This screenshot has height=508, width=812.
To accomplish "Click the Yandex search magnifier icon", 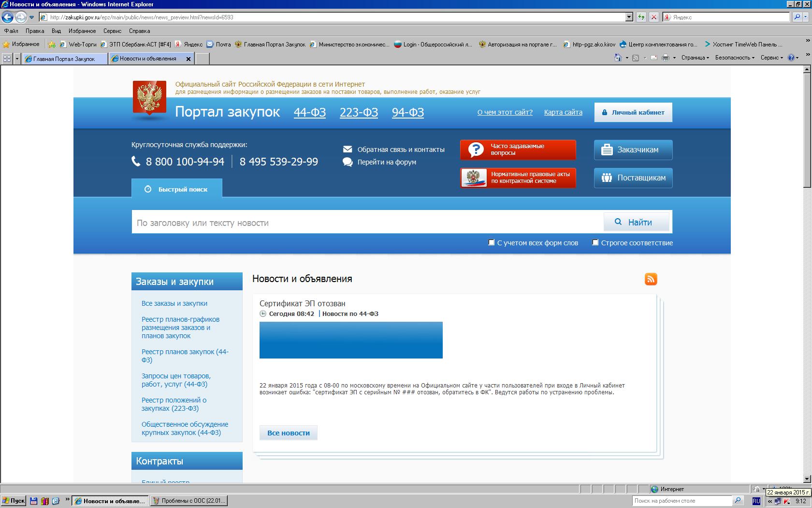I will pyautogui.click(x=797, y=17).
